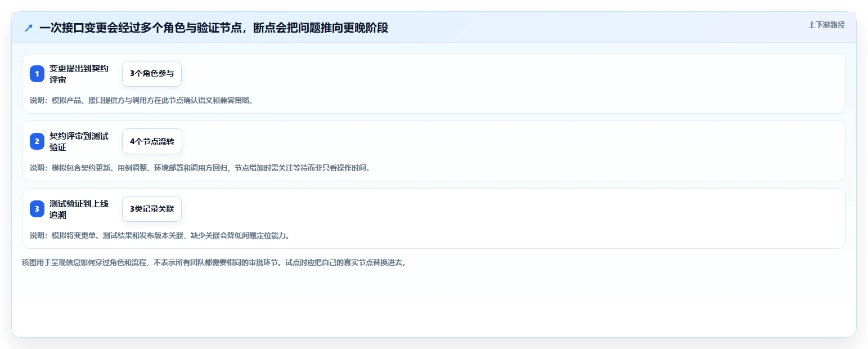Click the '上下游路径' label in the header
Image resolution: width=868 pixels, height=349 pixels.
point(826,25)
